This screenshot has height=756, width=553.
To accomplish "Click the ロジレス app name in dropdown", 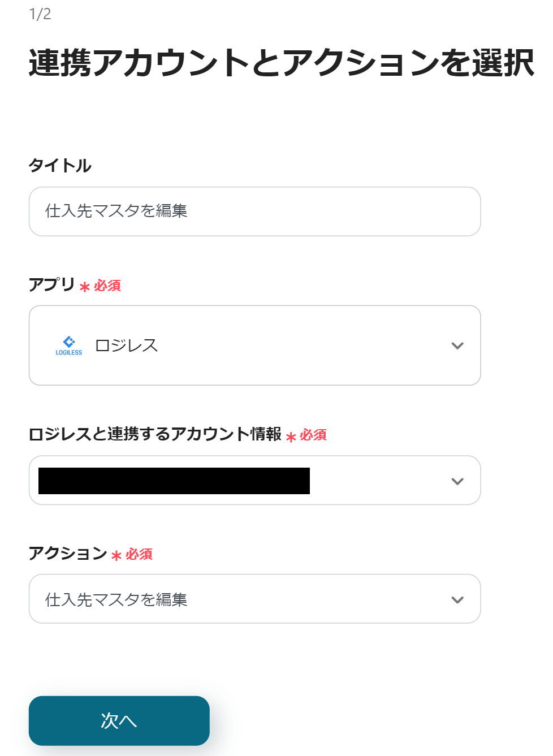I will [127, 345].
